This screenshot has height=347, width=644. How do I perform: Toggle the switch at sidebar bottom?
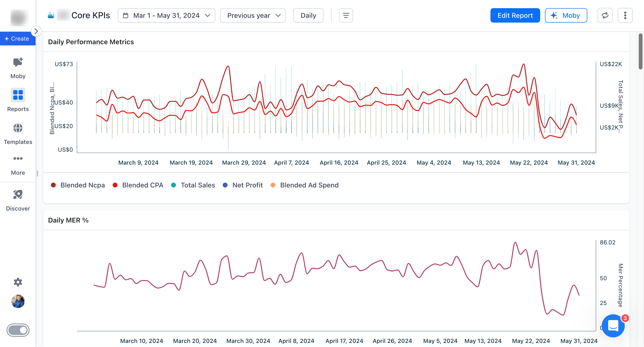click(x=18, y=330)
